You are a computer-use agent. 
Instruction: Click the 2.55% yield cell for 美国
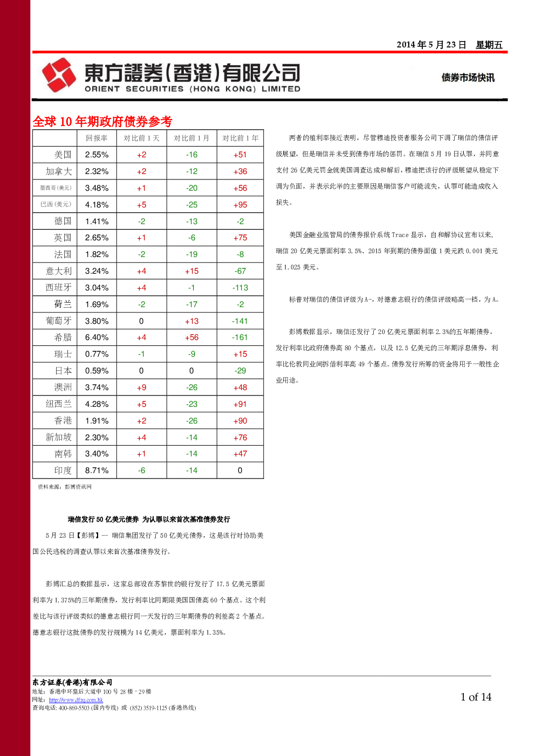97,155
